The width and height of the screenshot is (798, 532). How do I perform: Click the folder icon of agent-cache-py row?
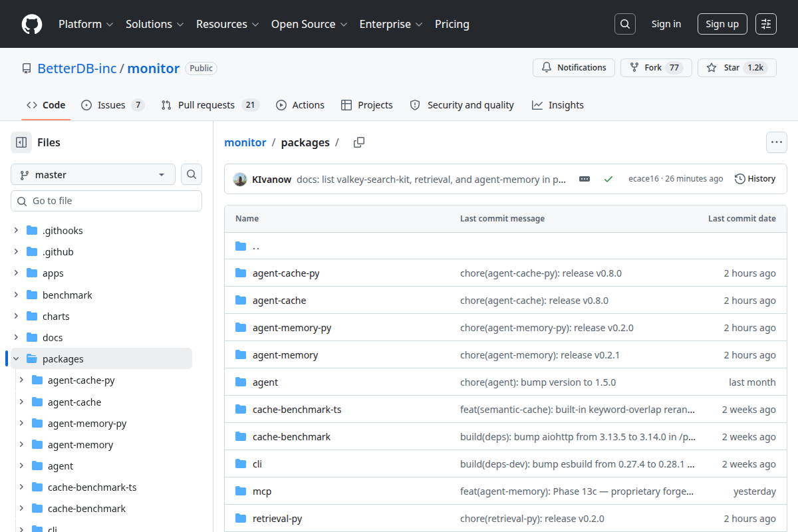click(241, 273)
